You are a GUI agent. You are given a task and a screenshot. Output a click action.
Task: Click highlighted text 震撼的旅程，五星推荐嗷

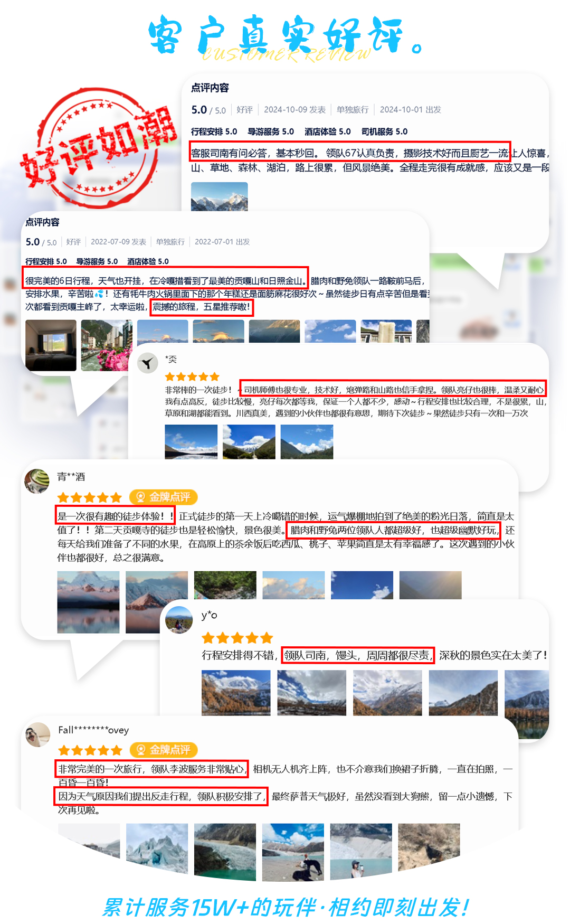click(202, 307)
